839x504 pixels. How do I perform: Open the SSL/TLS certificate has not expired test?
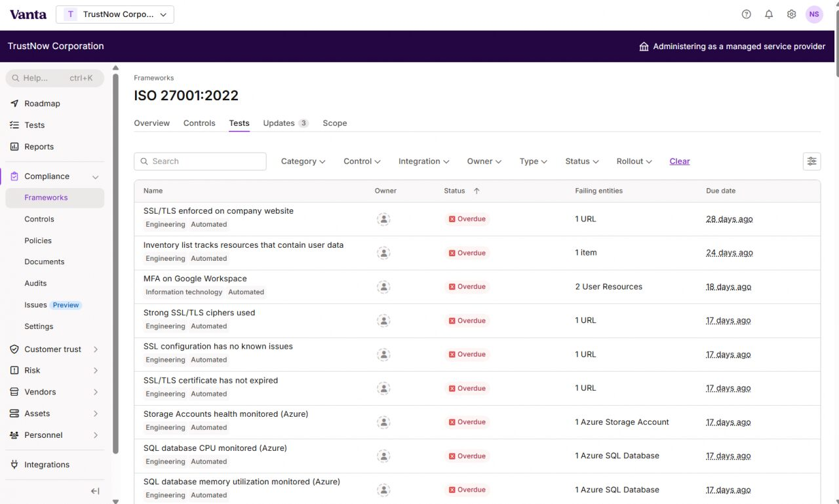click(x=210, y=381)
